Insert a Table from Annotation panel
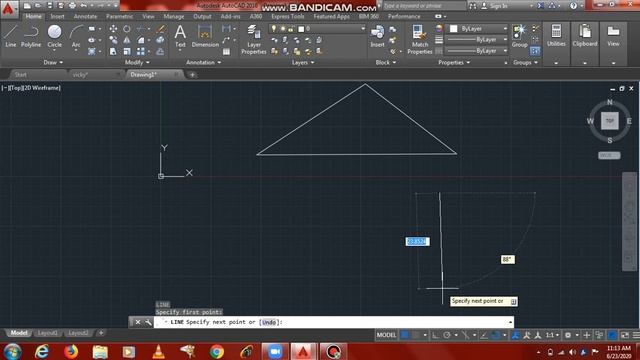This screenshot has height=360, width=640. (227, 52)
